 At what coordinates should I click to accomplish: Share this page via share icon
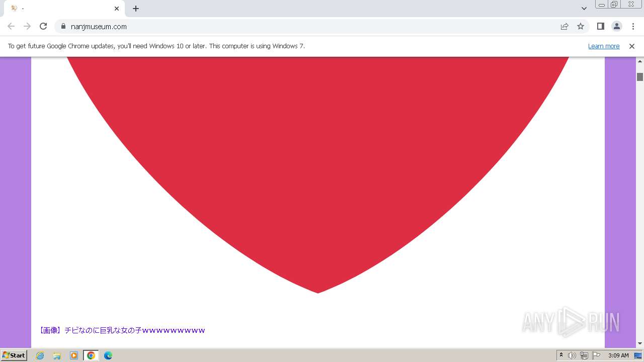[565, 26]
